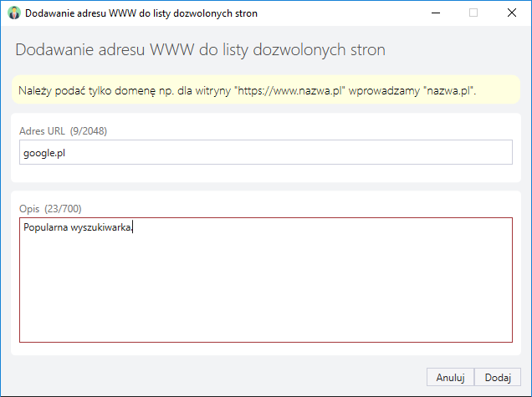Cancel with the Anuluj button
532x397 pixels.
(x=450, y=377)
